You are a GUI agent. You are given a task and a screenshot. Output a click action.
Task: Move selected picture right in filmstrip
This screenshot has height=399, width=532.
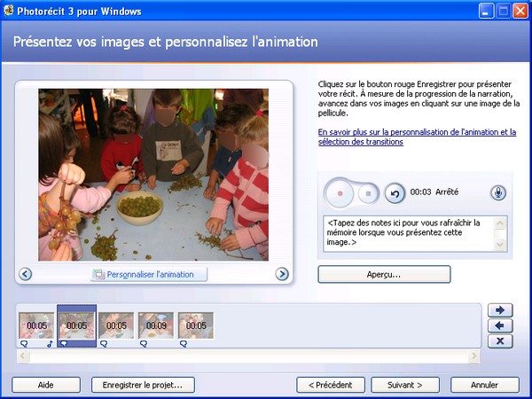[x=500, y=310]
